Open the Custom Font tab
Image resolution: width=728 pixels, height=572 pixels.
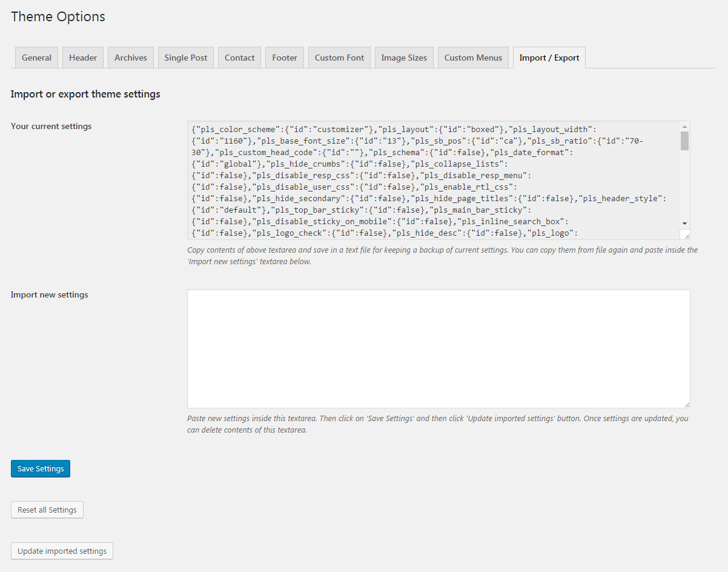pos(339,58)
